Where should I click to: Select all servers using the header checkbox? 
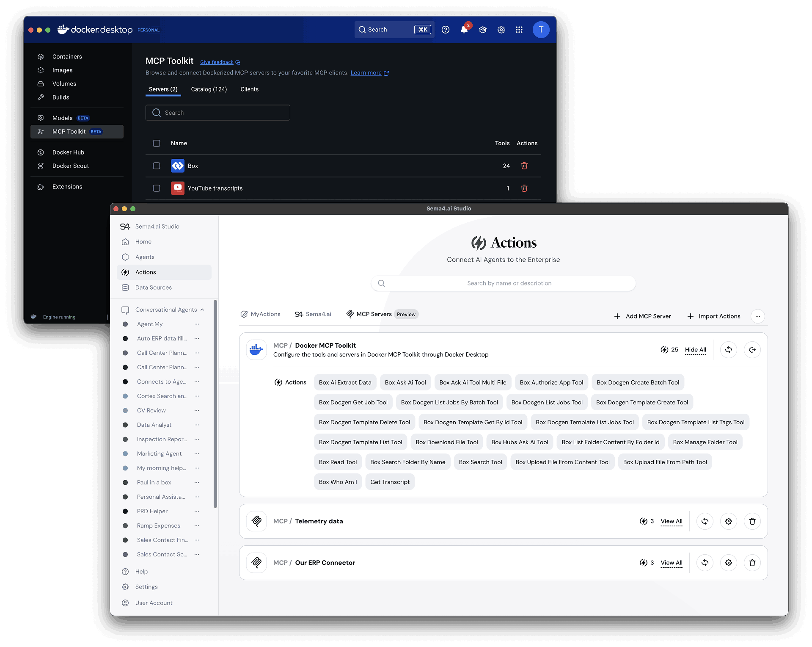pos(156,143)
